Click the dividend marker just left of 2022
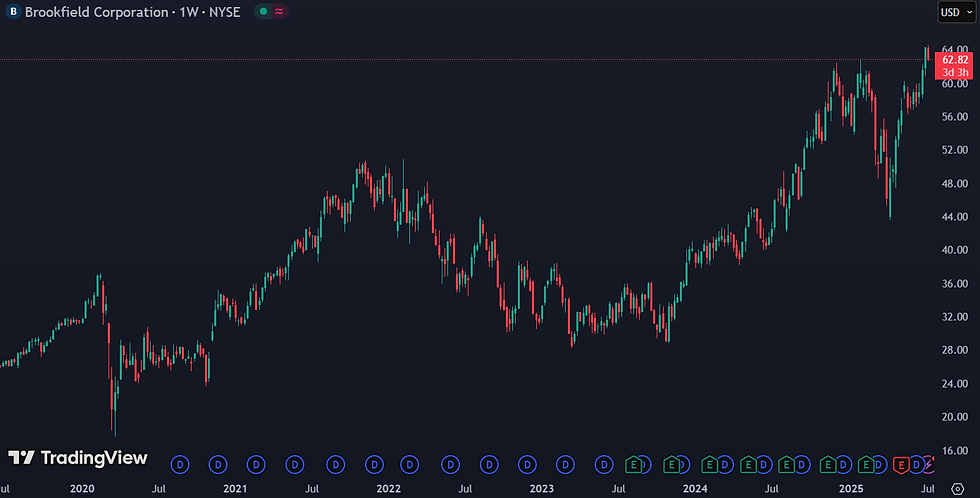 (374, 464)
